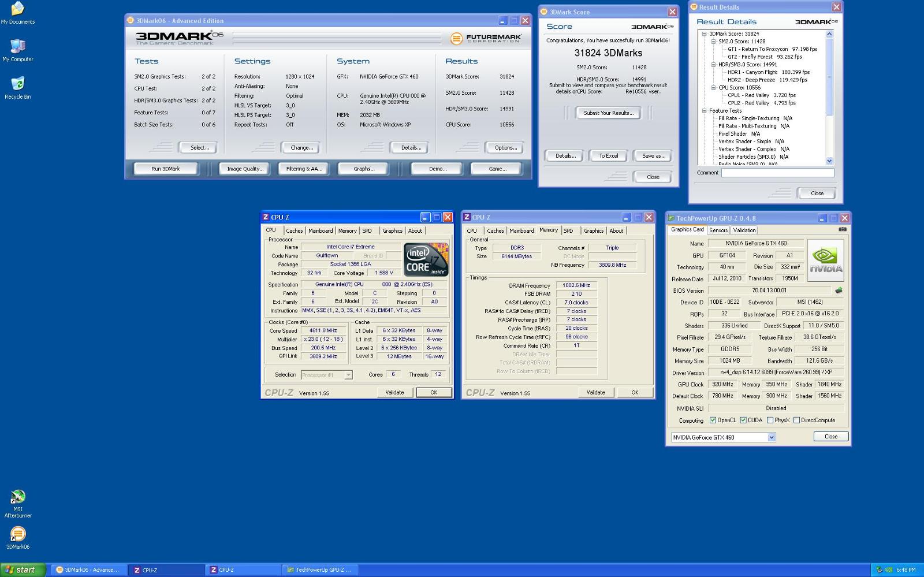Image resolution: width=924 pixels, height=577 pixels.
Task: Open SPD tab in CPU-Z Memory window
Action: click(x=568, y=230)
